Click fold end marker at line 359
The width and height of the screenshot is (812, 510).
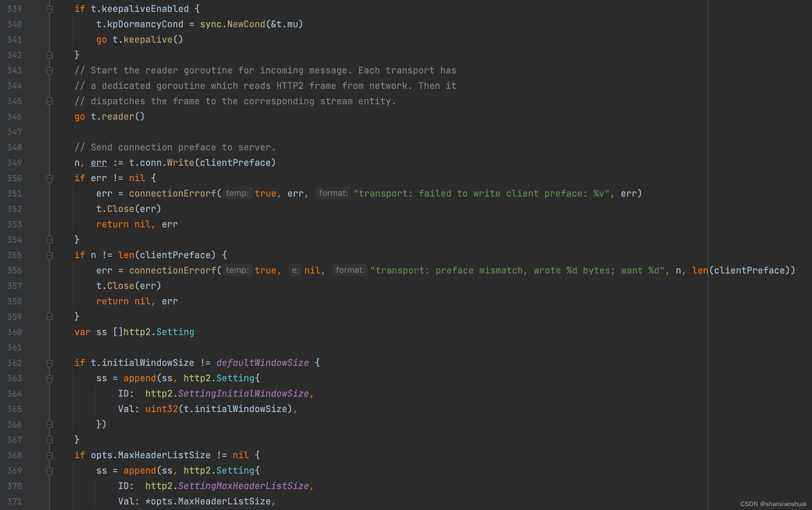(50, 317)
